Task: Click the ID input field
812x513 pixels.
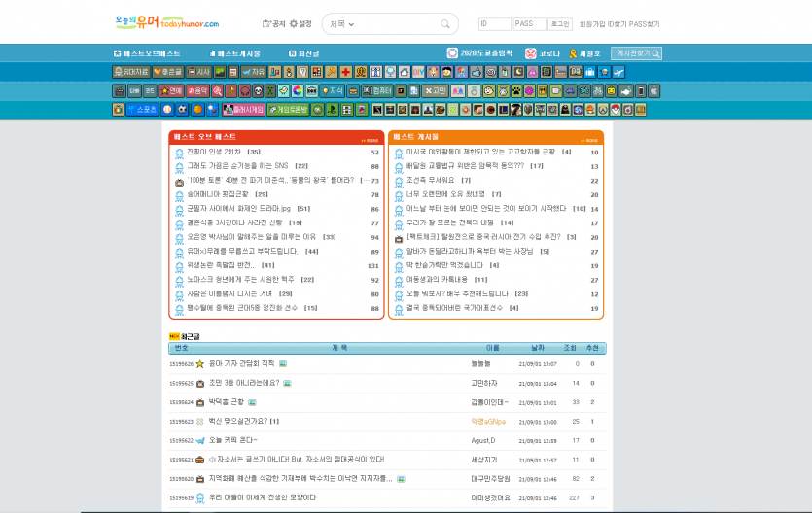Action: pyautogui.click(x=495, y=23)
